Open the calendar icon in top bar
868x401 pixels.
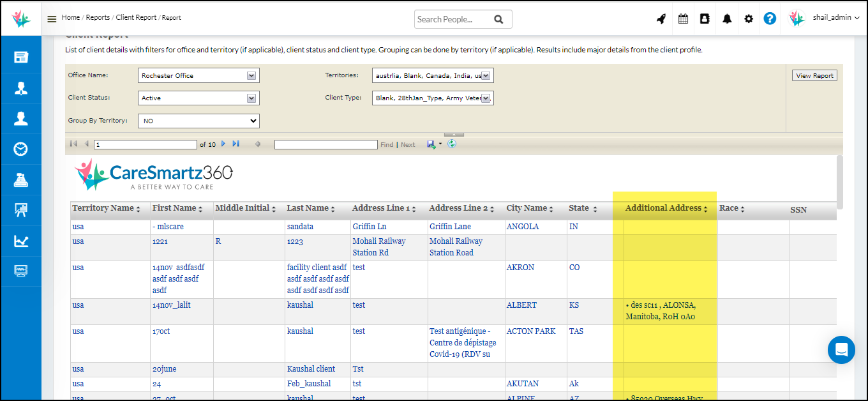[683, 19]
